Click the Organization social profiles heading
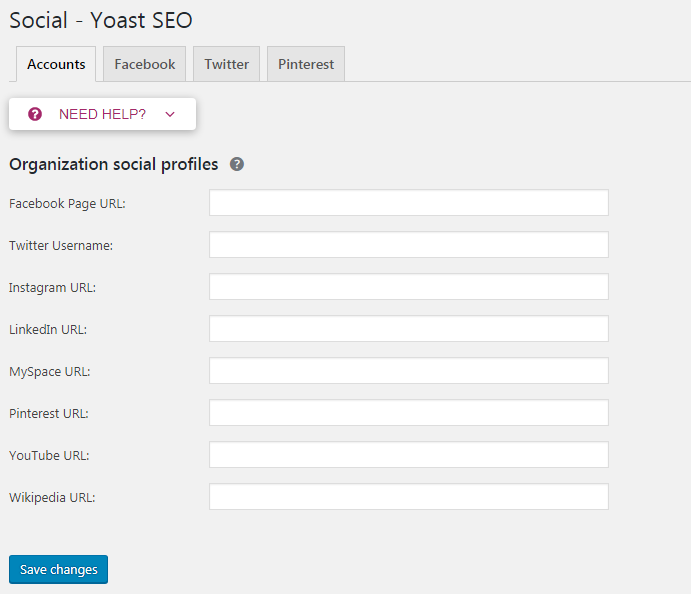Image resolution: width=691 pixels, height=594 pixels. (x=113, y=164)
